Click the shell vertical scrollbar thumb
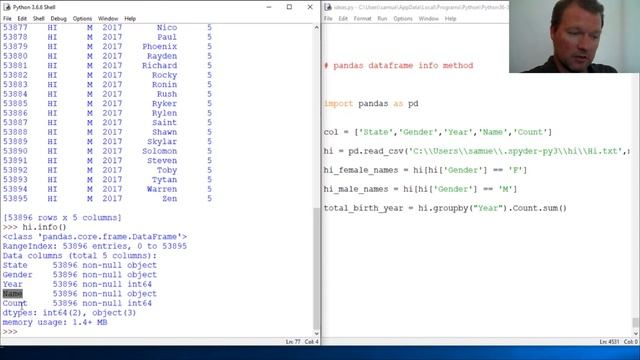 pyautogui.click(x=316, y=269)
